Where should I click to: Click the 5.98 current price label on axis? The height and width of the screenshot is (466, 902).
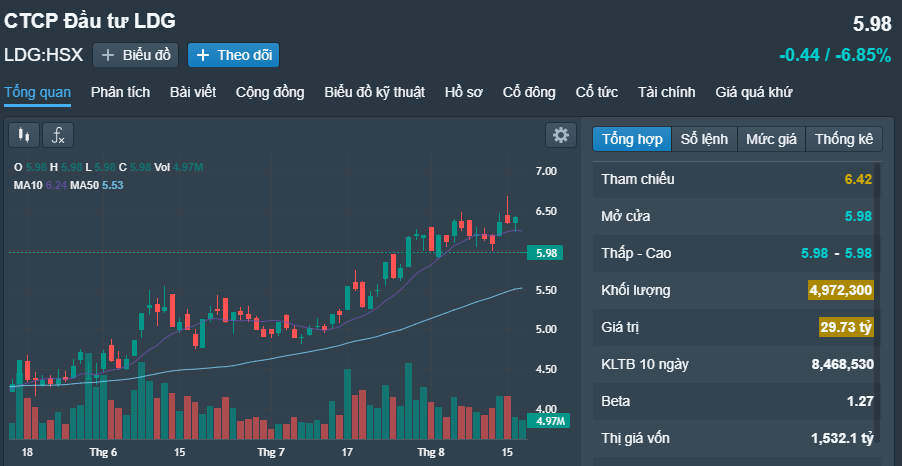tap(545, 253)
